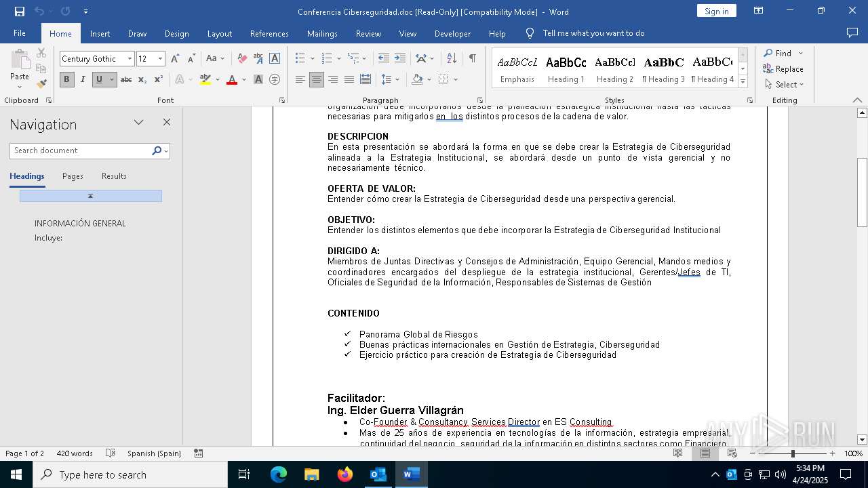The height and width of the screenshot is (488, 868).
Task: Expand the Styles gallery More arrow
Action: pyautogui.click(x=743, y=82)
